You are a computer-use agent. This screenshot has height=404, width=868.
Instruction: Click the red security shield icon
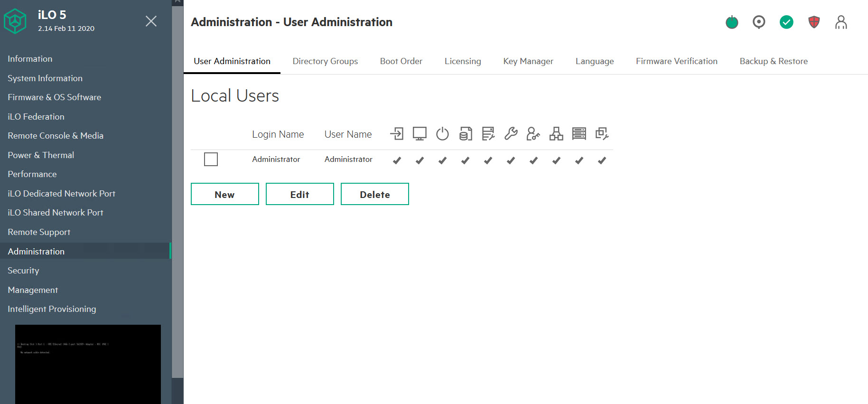[x=814, y=22]
